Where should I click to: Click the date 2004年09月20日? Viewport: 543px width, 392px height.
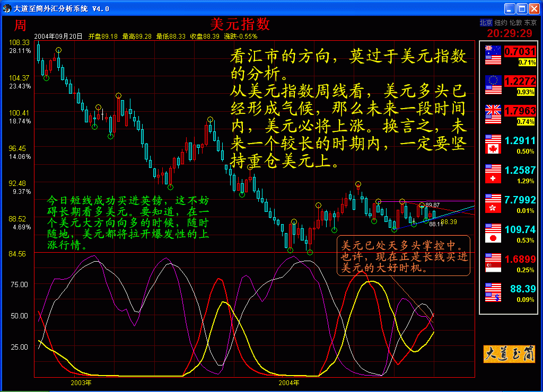pos(58,37)
